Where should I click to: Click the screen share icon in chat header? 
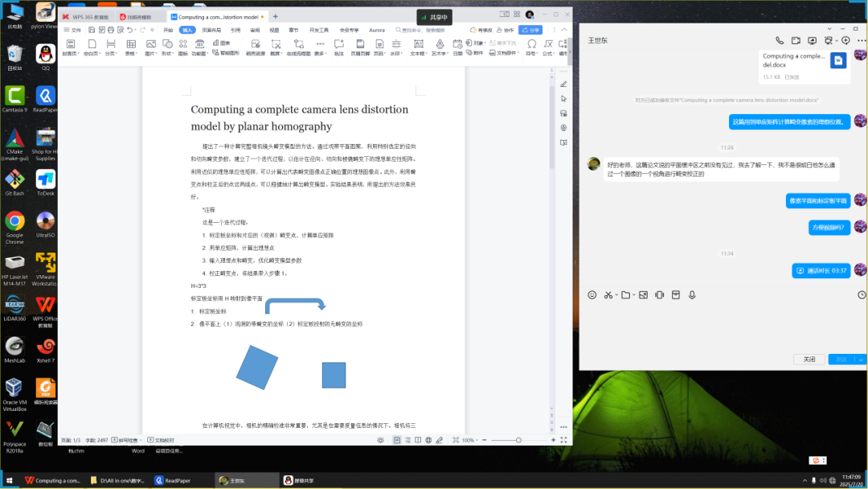pyautogui.click(x=812, y=40)
